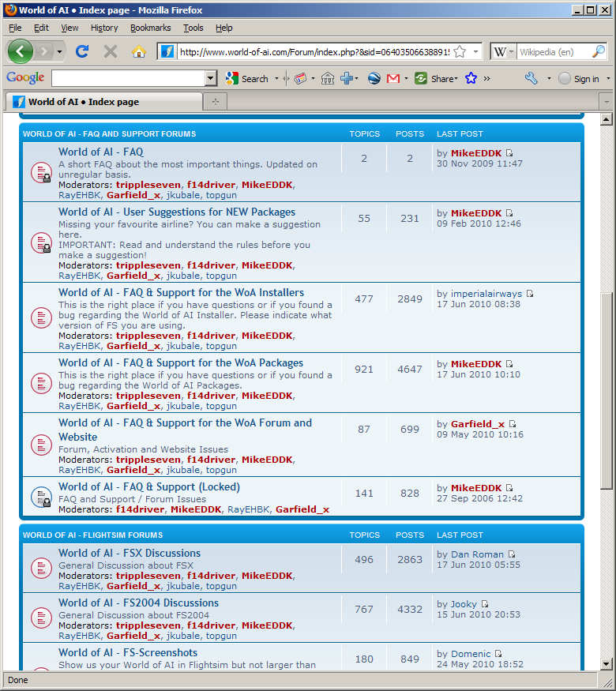Open the History menu
616x691 pixels.
pyautogui.click(x=104, y=28)
